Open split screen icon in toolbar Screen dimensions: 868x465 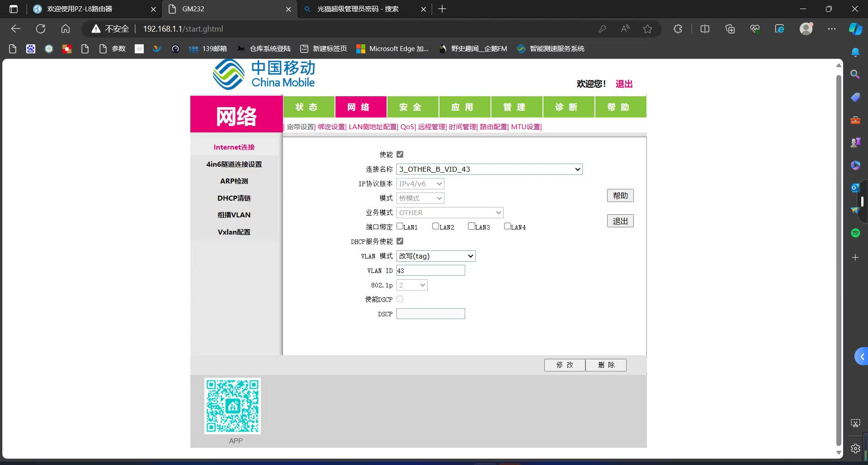tap(705, 29)
